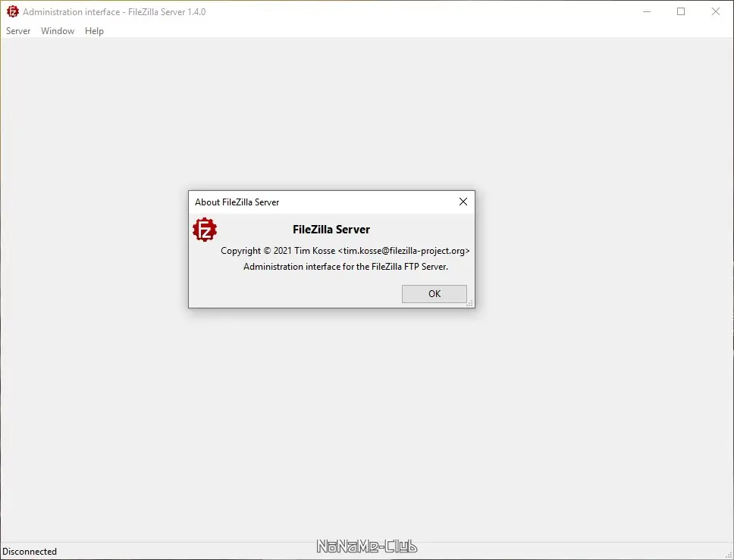Click the FileZilla icon in title bar
Image resolution: width=734 pixels, height=560 pixels.
(x=13, y=11)
